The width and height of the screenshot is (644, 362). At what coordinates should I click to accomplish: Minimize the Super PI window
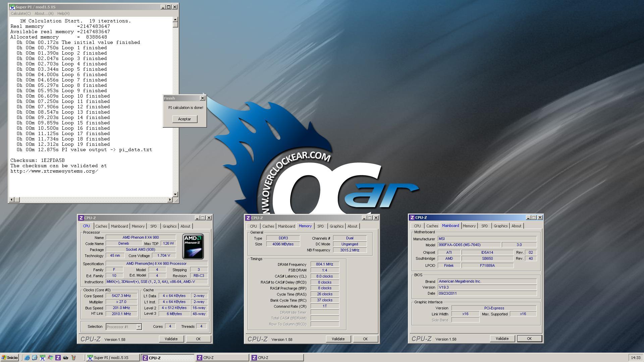pyautogui.click(x=163, y=7)
